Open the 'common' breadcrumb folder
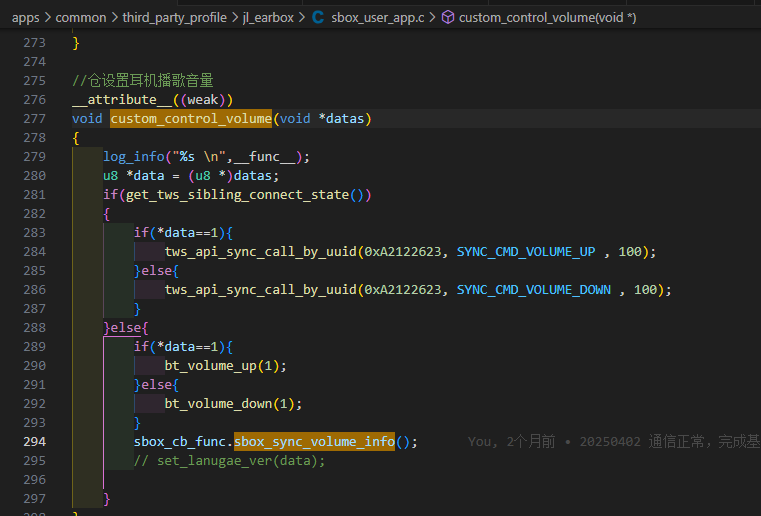 click(x=81, y=17)
